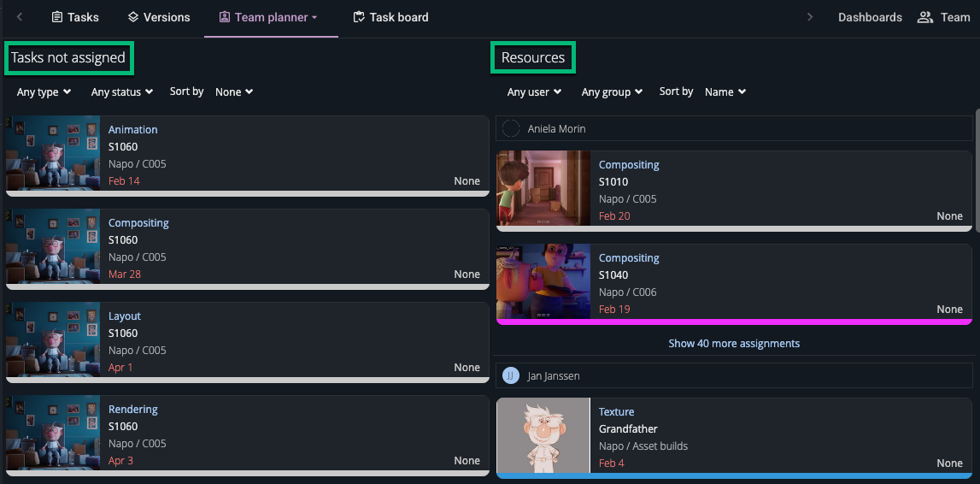Click the Apr 3 due date
Viewport: 980px width, 484px height.
click(x=120, y=460)
